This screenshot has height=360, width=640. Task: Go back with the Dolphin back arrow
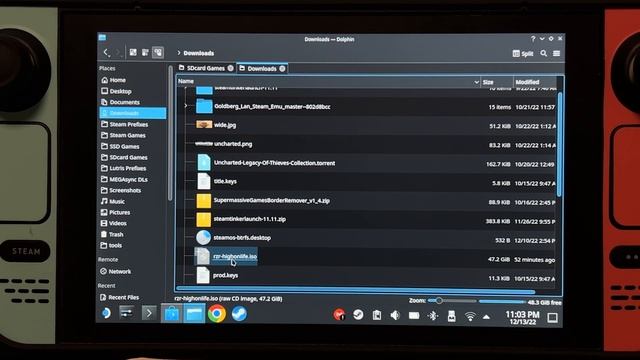pos(106,53)
